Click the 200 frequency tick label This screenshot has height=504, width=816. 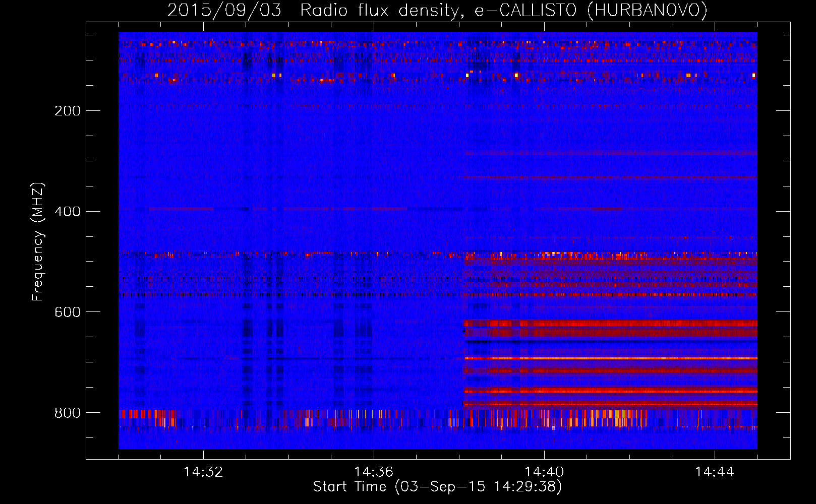pyautogui.click(x=68, y=111)
